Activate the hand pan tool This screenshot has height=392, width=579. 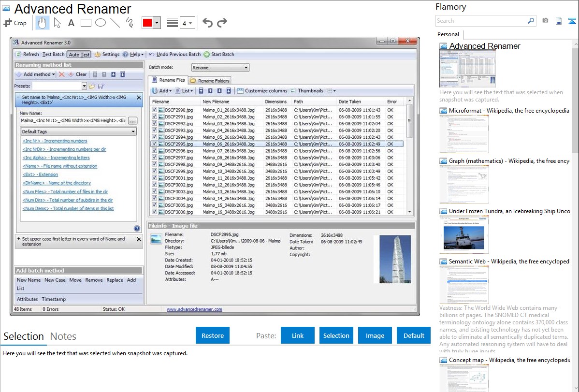click(x=42, y=23)
